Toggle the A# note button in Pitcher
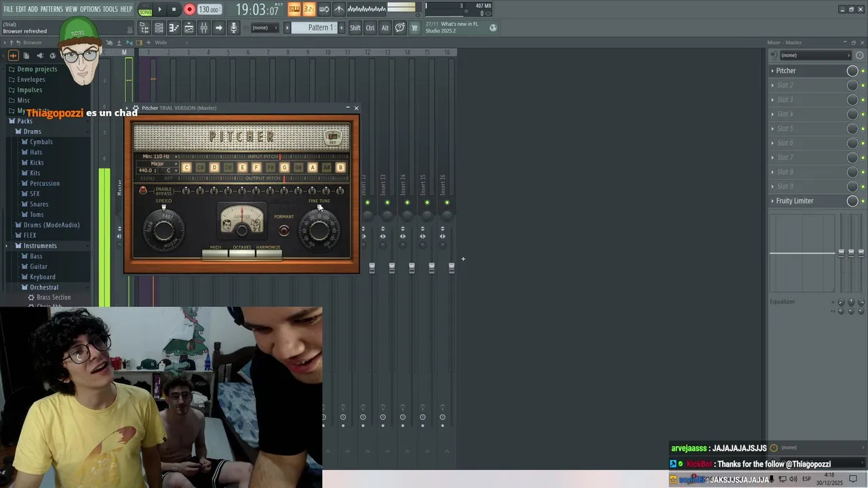Screen dimensions: 868x488 (x=327, y=167)
